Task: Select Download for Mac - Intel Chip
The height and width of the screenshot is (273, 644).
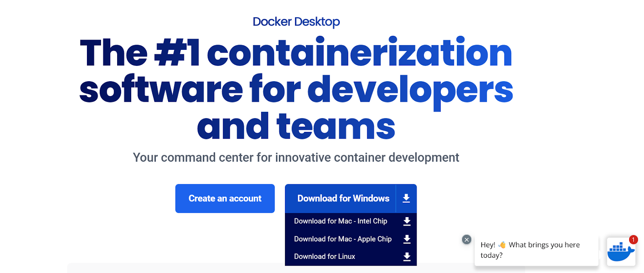Action: (341, 221)
